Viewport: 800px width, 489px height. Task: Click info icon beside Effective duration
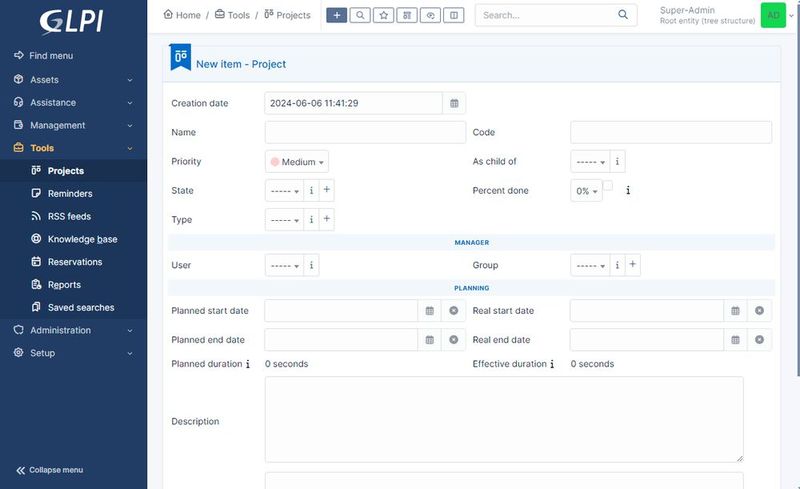(552, 364)
